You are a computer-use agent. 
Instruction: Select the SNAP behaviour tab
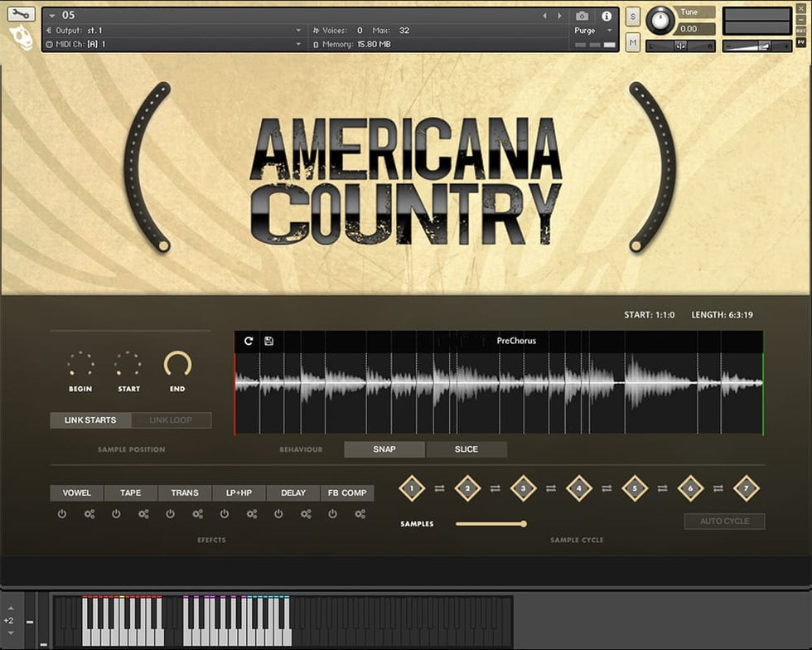pos(384,449)
